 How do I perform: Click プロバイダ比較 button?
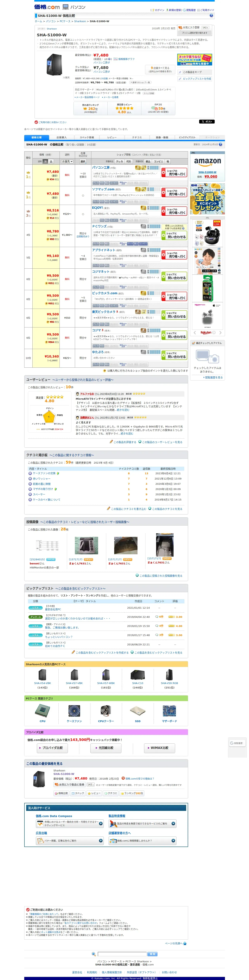tap(52, 748)
